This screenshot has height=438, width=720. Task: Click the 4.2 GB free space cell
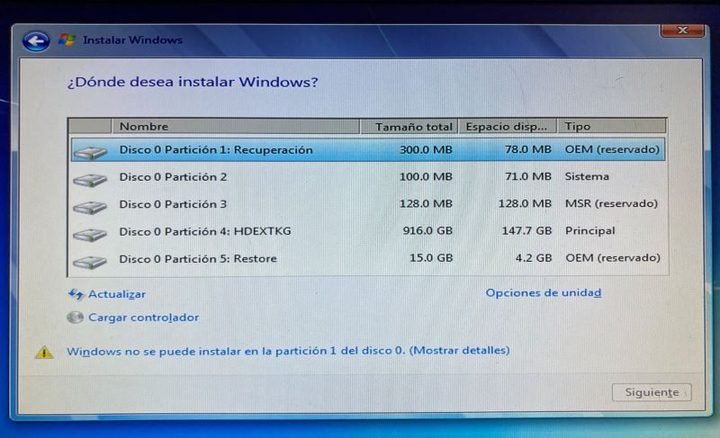click(534, 258)
